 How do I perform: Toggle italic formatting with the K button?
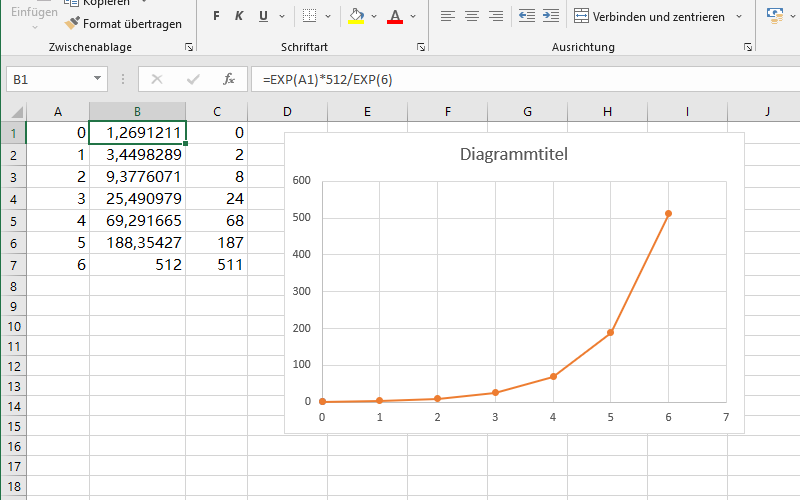click(239, 16)
